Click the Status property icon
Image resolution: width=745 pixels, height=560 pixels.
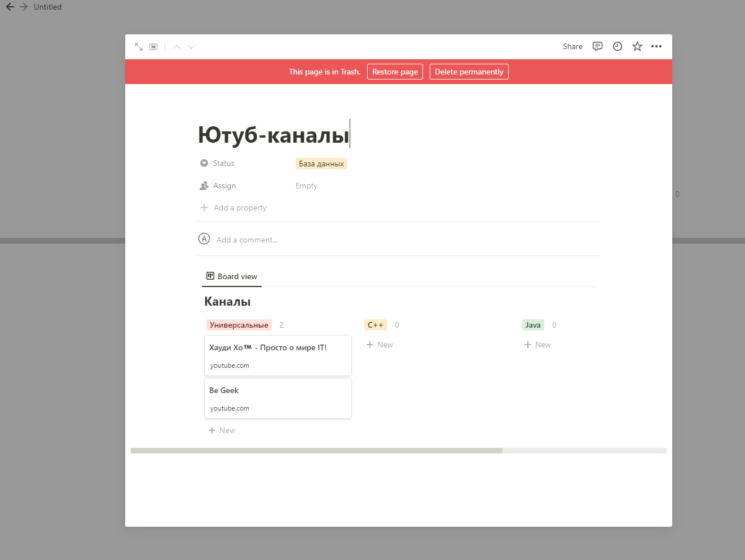(204, 163)
